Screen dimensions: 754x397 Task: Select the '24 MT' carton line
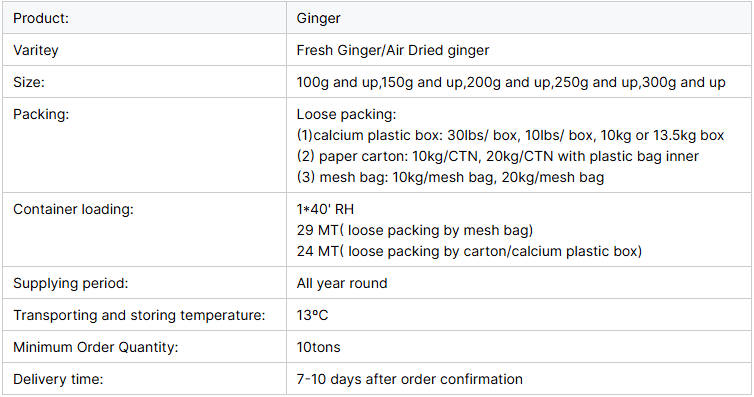pos(469,251)
